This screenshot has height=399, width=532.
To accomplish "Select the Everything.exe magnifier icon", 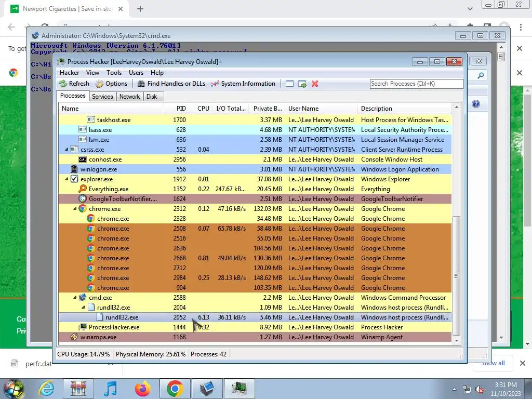I will pos(83,189).
